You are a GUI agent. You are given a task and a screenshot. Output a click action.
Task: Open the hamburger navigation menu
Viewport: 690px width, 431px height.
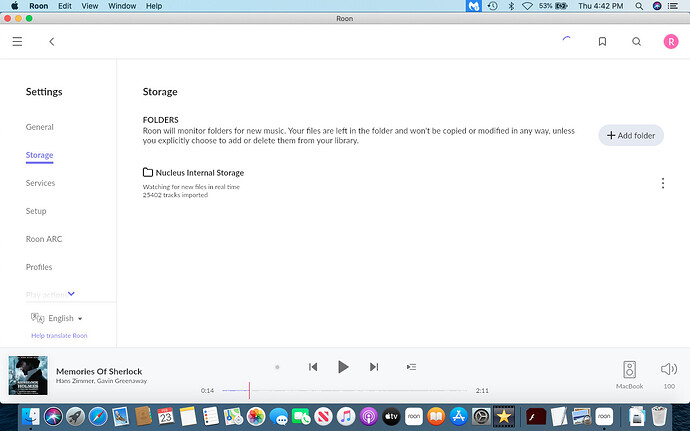click(17, 42)
